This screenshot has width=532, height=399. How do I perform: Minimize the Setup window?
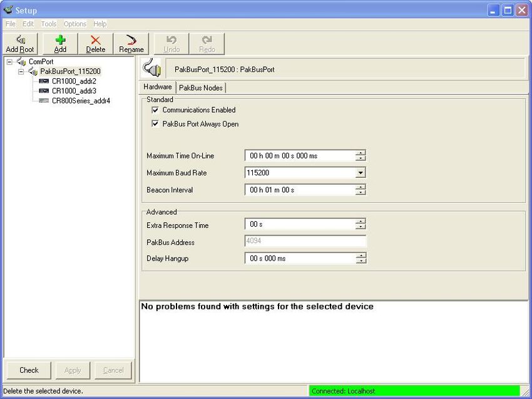pyautogui.click(x=494, y=10)
